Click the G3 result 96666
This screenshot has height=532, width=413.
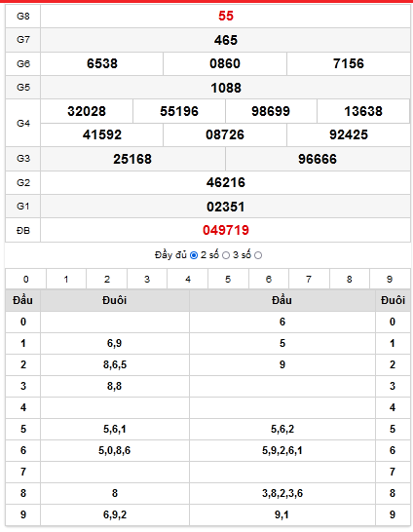(x=318, y=159)
